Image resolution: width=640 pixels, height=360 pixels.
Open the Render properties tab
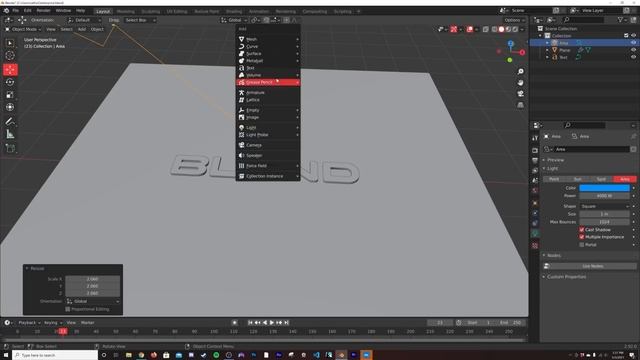[535, 150]
